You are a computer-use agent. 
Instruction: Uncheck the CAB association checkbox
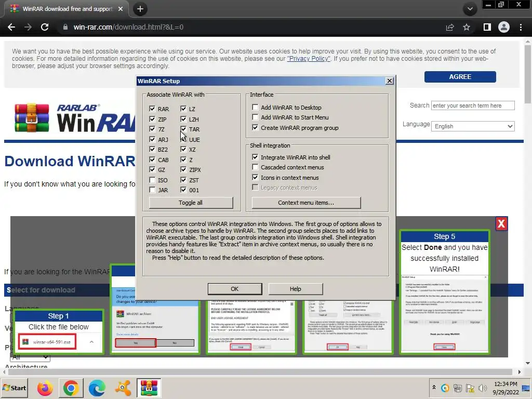pyautogui.click(x=152, y=160)
